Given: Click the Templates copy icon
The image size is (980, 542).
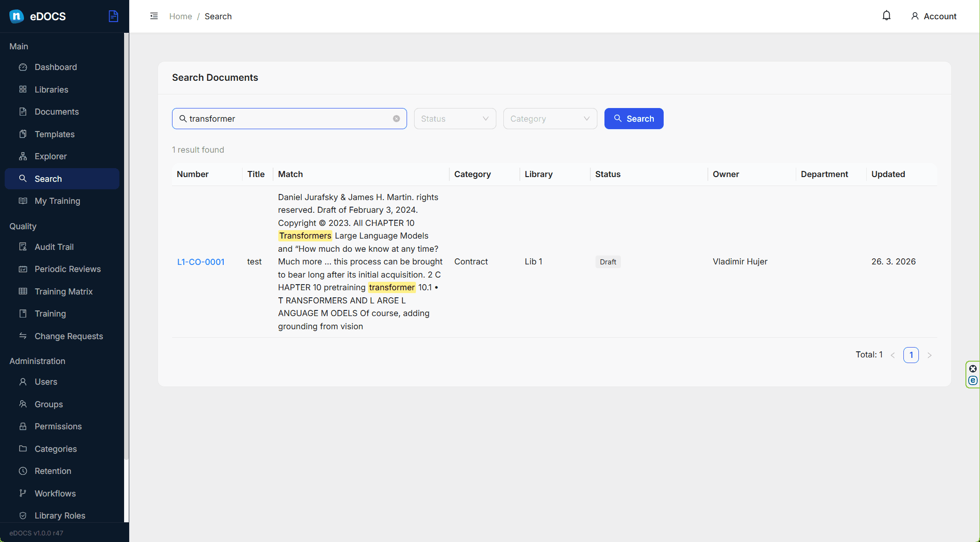Looking at the screenshot, I should pos(23,134).
